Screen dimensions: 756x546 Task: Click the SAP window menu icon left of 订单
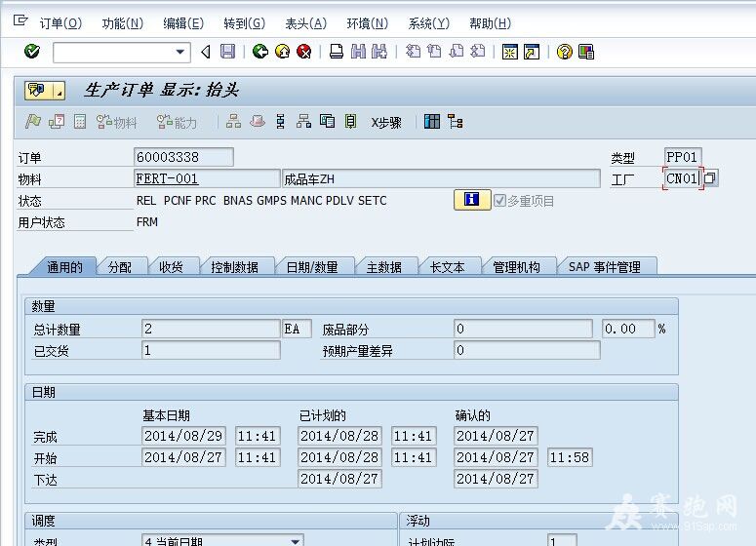(x=20, y=20)
